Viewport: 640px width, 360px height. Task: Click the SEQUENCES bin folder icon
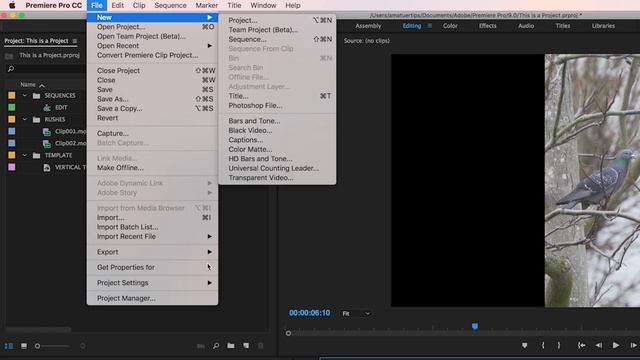36,96
